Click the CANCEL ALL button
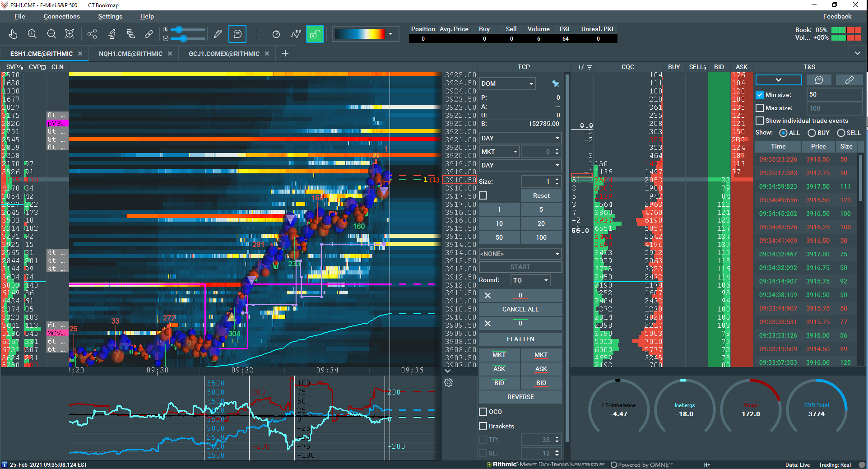 (x=520, y=309)
